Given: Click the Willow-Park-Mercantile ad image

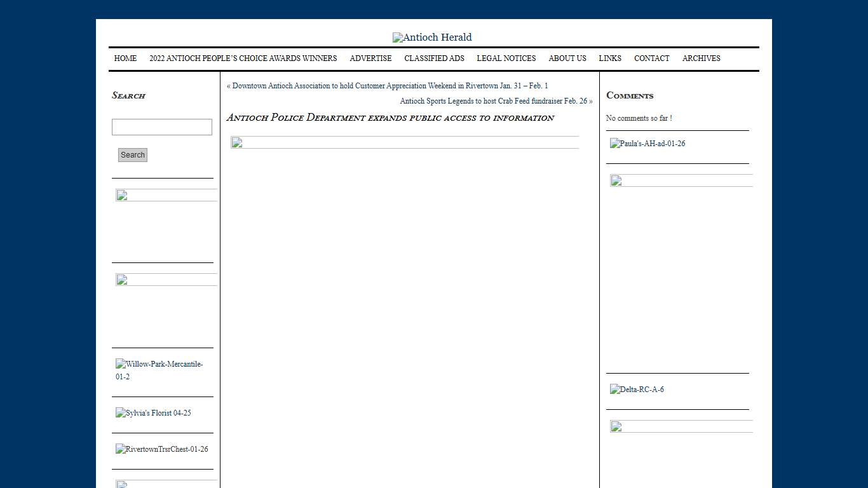Looking at the screenshot, I should point(159,370).
